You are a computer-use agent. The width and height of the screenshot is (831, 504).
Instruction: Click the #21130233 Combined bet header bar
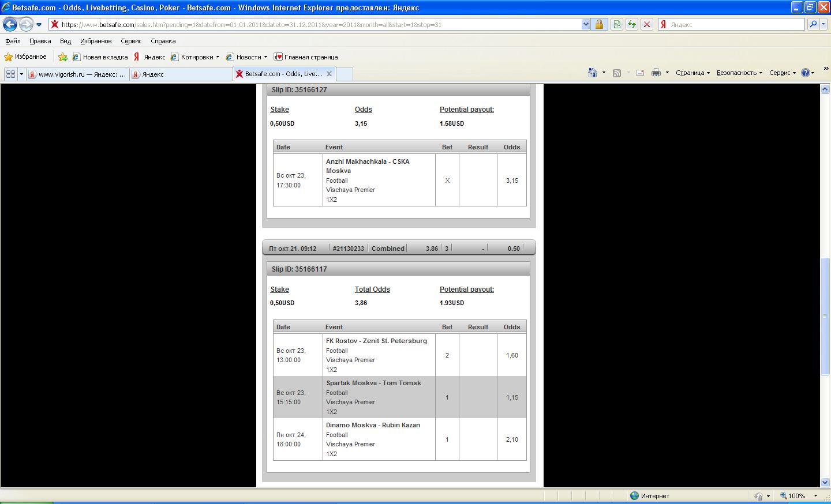(399, 248)
